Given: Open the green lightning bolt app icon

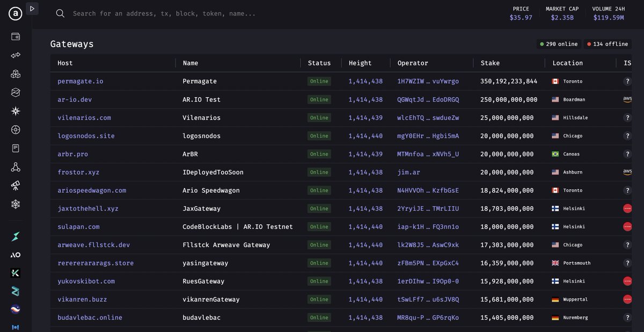Looking at the screenshot, I should 16,236.
